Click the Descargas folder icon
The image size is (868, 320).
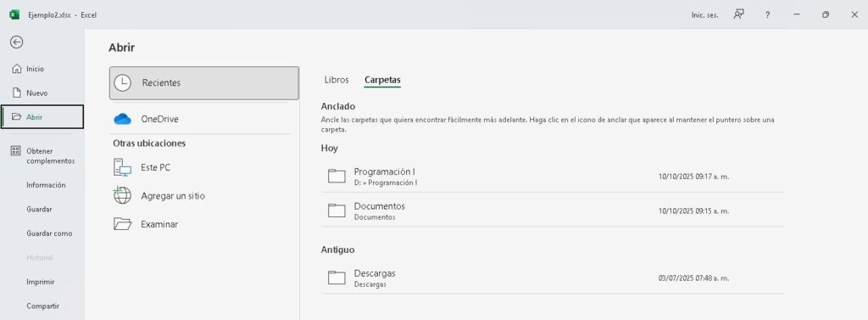tap(337, 278)
